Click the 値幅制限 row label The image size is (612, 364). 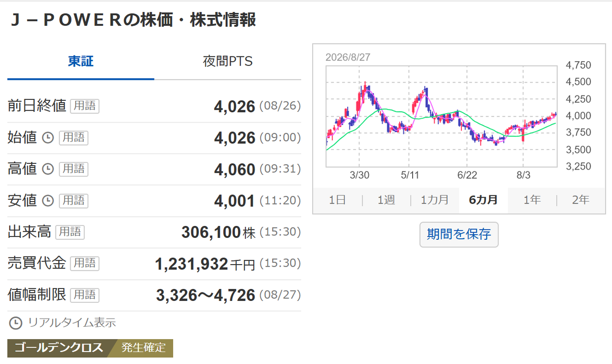point(37,295)
